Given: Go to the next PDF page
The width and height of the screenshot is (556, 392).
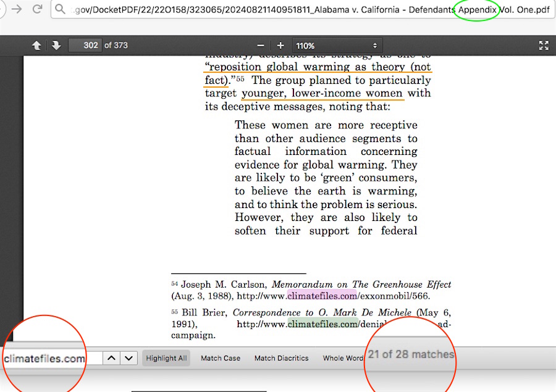Looking at the screenshot, I should [56, 46].
